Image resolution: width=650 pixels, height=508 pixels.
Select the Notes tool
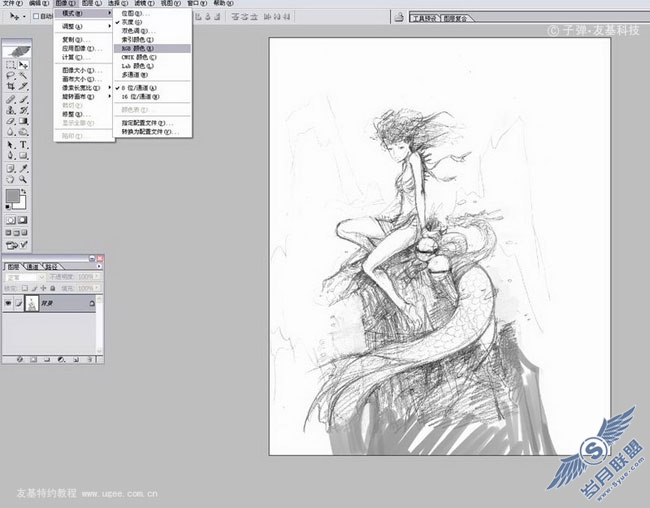[x=11, y=168]
